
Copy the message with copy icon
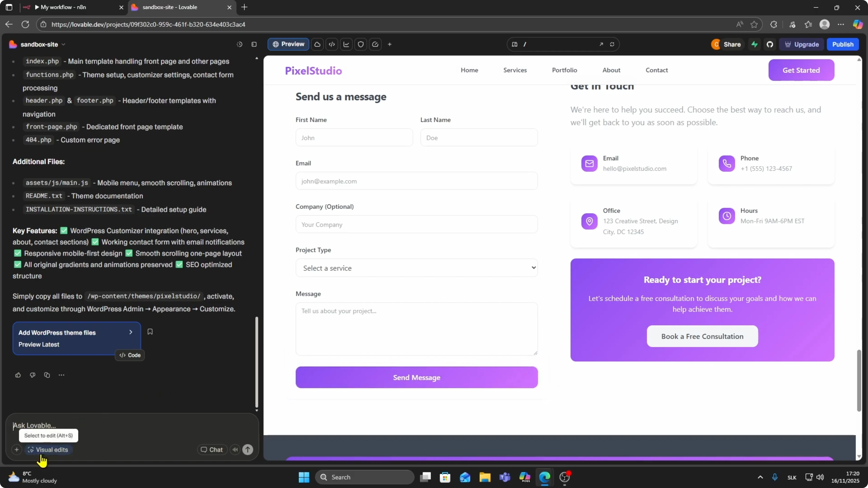tap(47, 375)
